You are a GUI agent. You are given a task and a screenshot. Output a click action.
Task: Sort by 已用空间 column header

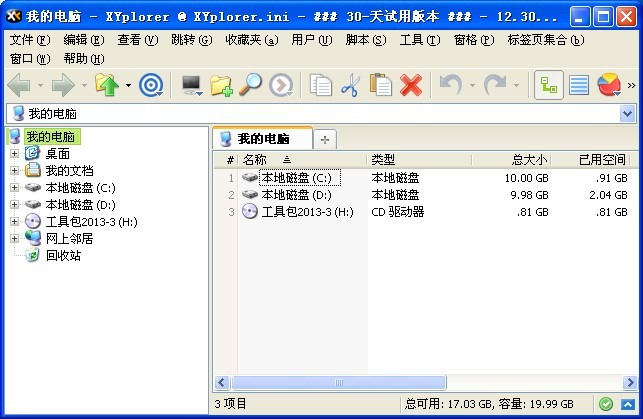pos(591,159)
